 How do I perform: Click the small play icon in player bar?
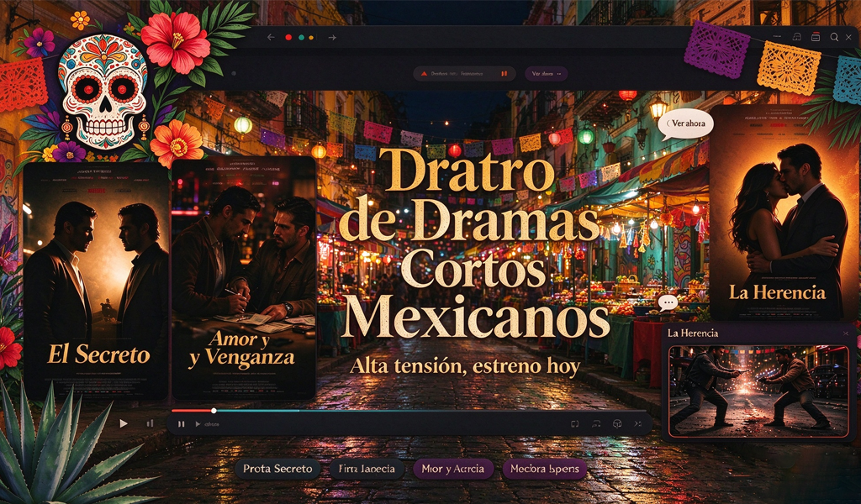198,424
